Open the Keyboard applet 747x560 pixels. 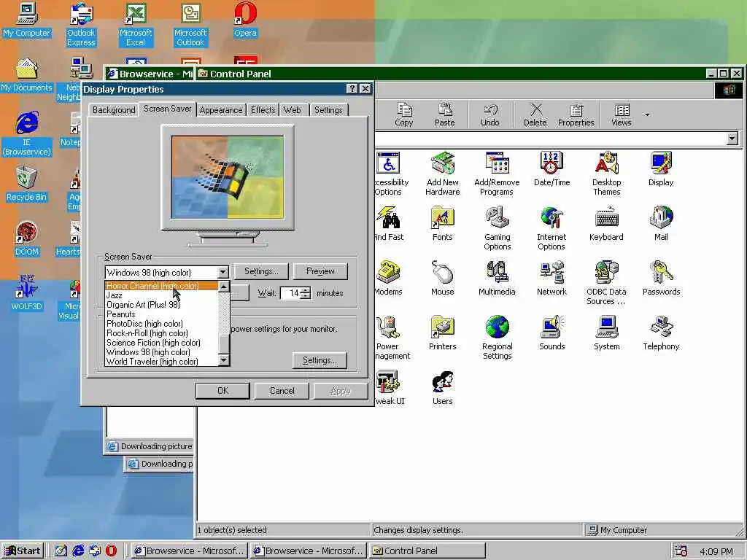[606, 224]
